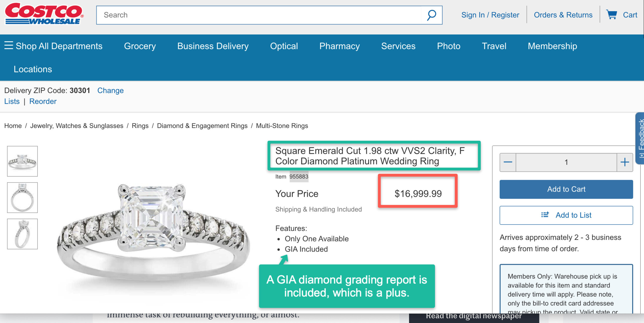Open the Shop All Departments menu
The width and height of the screenshot is (644, 323).
(x=58, y=46)
